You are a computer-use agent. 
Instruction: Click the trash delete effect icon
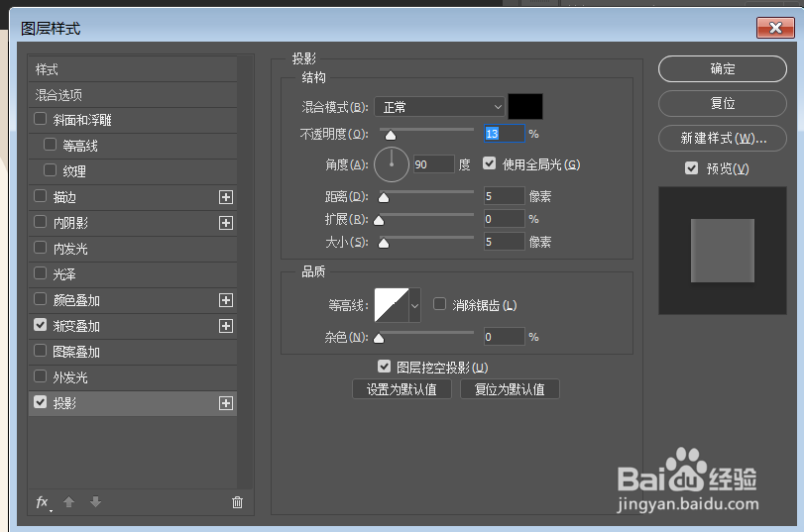(x=237, y=502)
